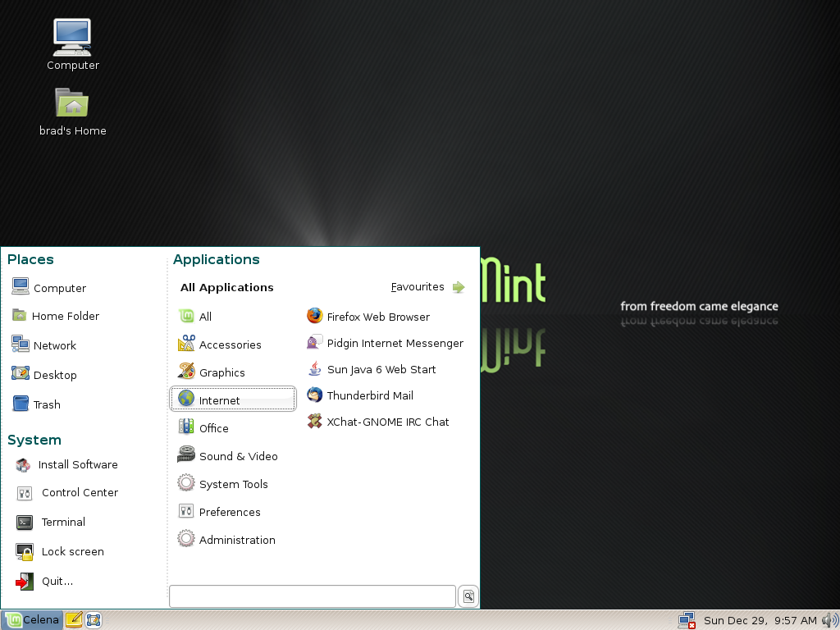Click the Terminal screen icon
840x630 pixels.
click(x=25, y=522)
